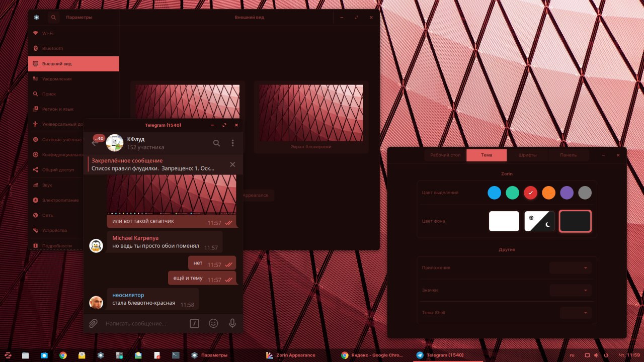644x362 pixels.
Task: Expand the Значки theme dropdown
Action: click(570, 290)
